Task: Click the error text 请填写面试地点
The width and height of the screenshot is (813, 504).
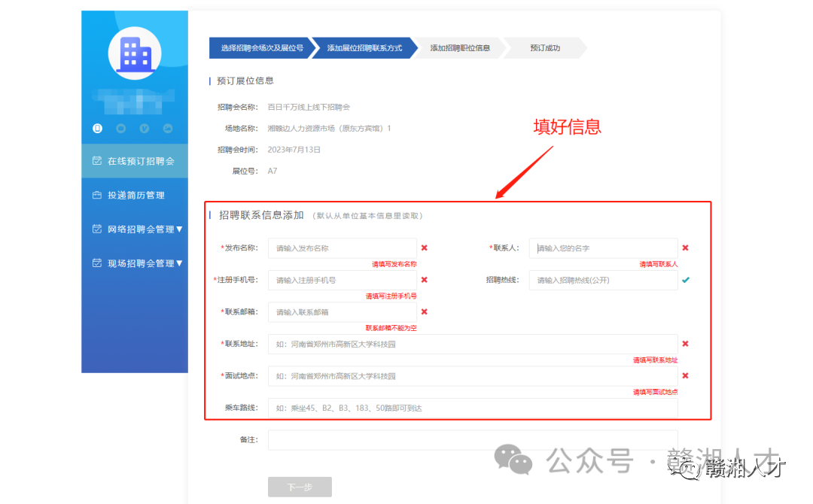Action: [x=656, y=392]
